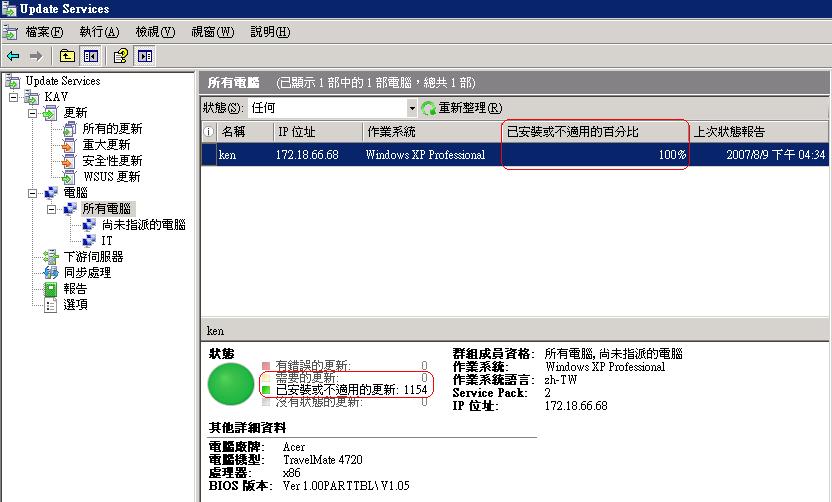Click the Forward arrow toolbar icon

[x=36, y=56]
